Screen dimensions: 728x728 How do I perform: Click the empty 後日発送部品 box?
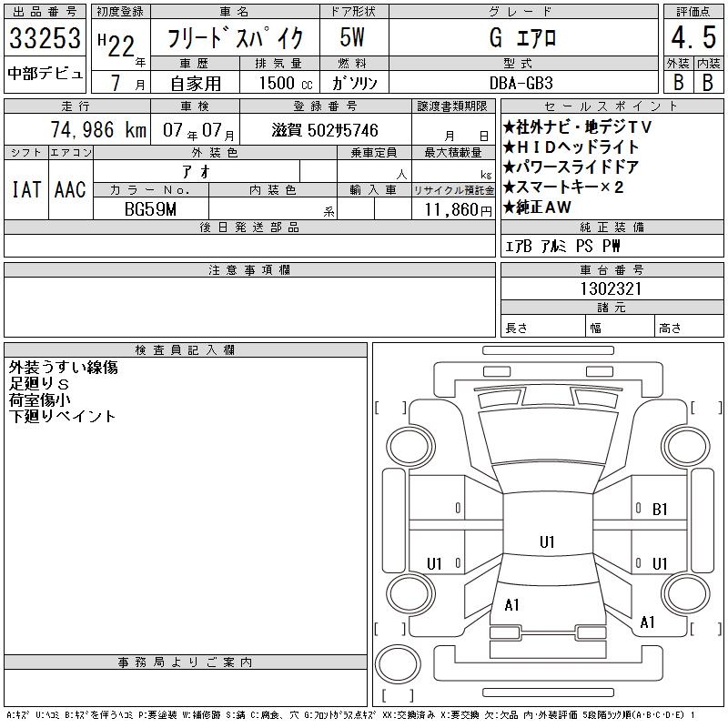pos(249,246)
